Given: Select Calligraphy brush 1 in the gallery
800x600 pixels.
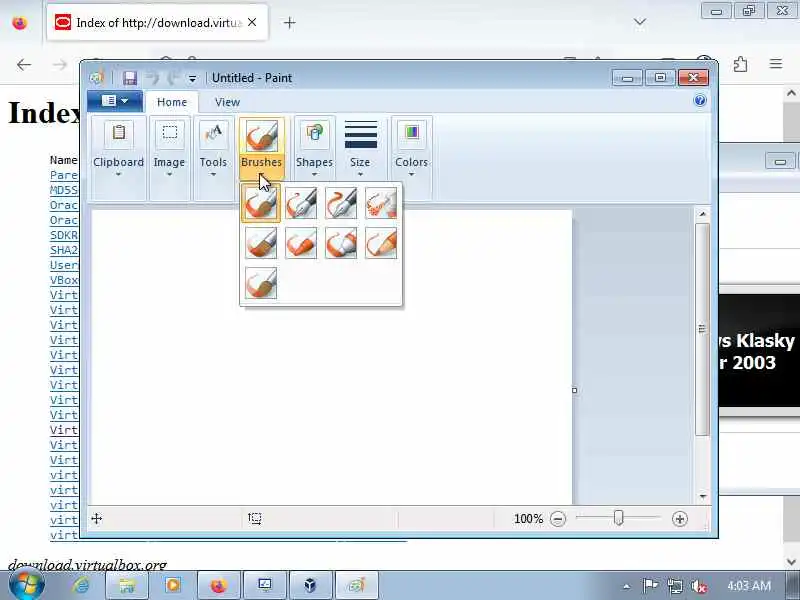Looking at the screenshot, I should (x=301, y=203).
